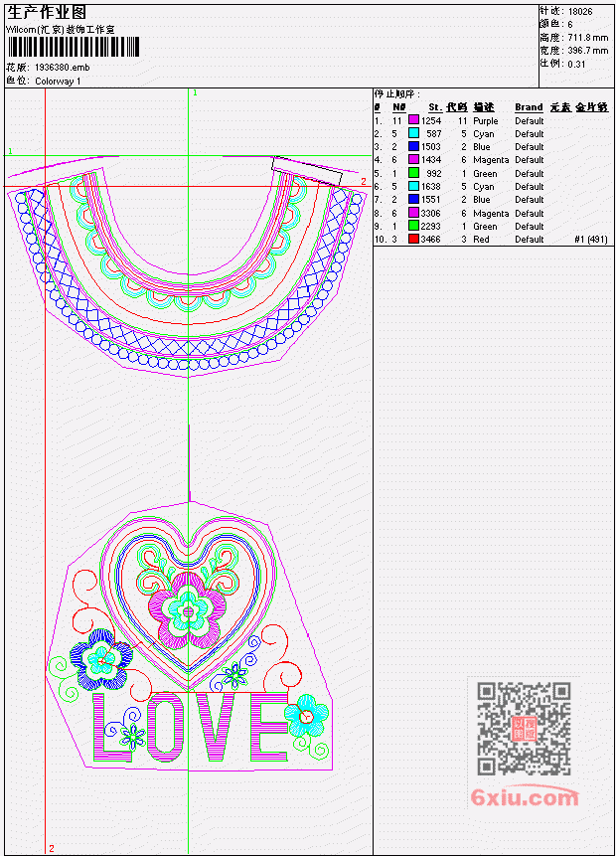Image resolution: width=616 pixels, height=856 pixels.
Task: Select the 'Colorway 1' label
Action: tap(58, 81)
